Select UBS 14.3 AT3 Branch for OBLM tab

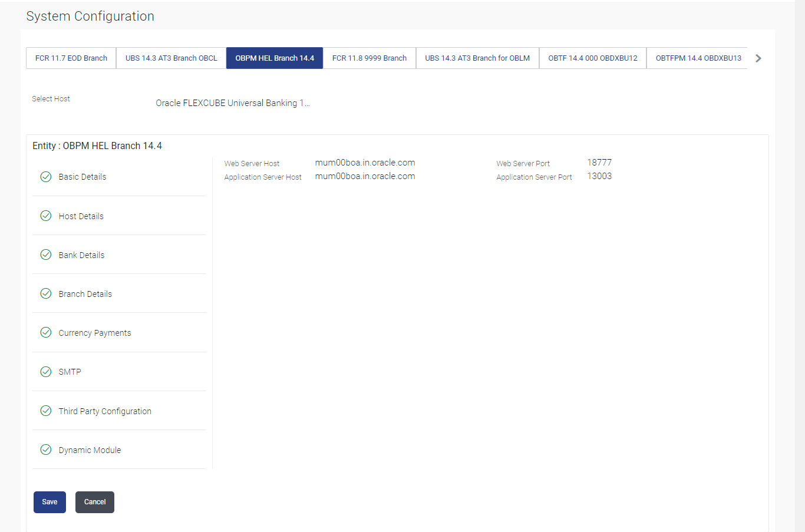click(477, 58)
